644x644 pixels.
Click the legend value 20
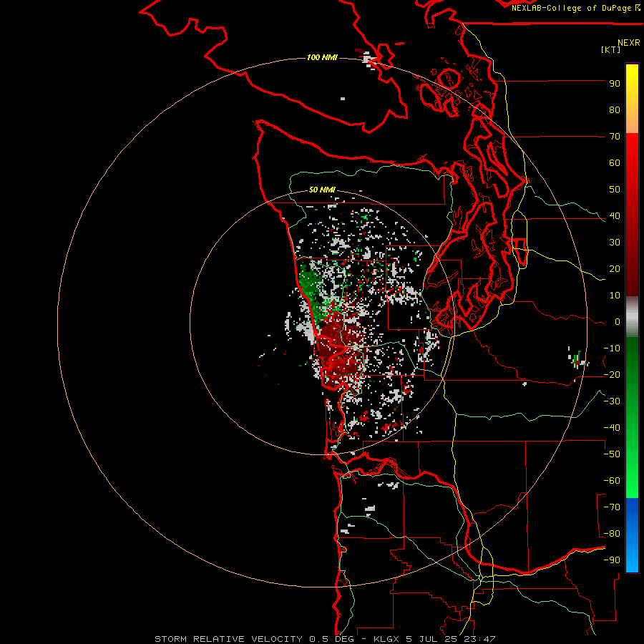(615, 268)
